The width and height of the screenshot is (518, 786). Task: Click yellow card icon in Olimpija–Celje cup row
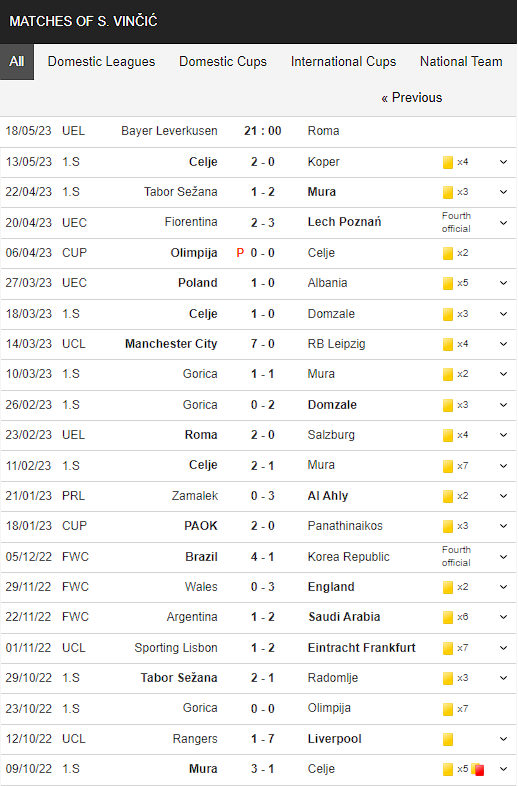point(448,253)
